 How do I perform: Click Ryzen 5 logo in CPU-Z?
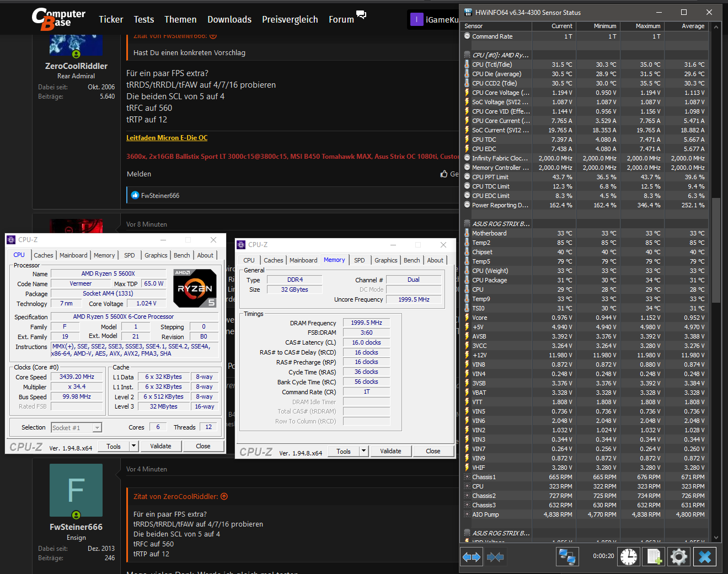[195, 288]
